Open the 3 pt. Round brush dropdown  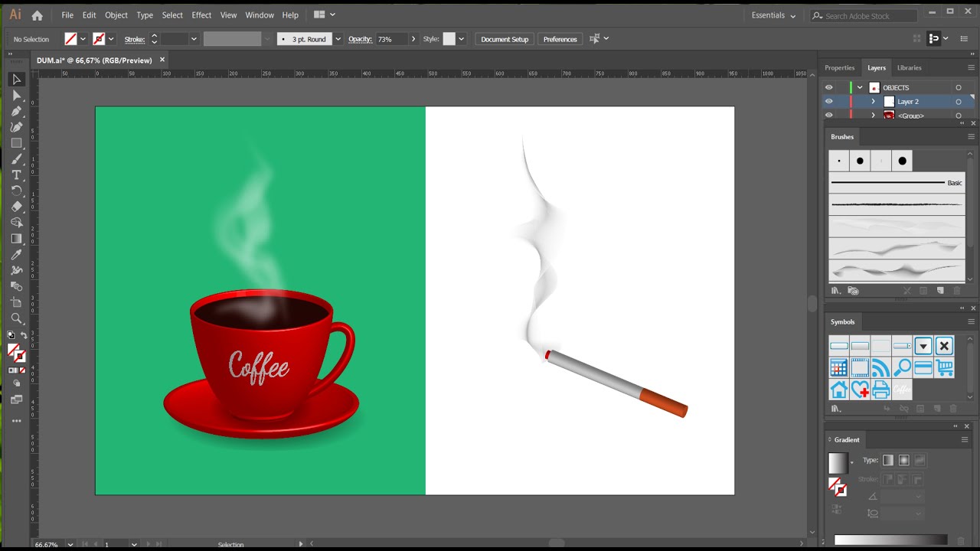[x=338, y=39]
